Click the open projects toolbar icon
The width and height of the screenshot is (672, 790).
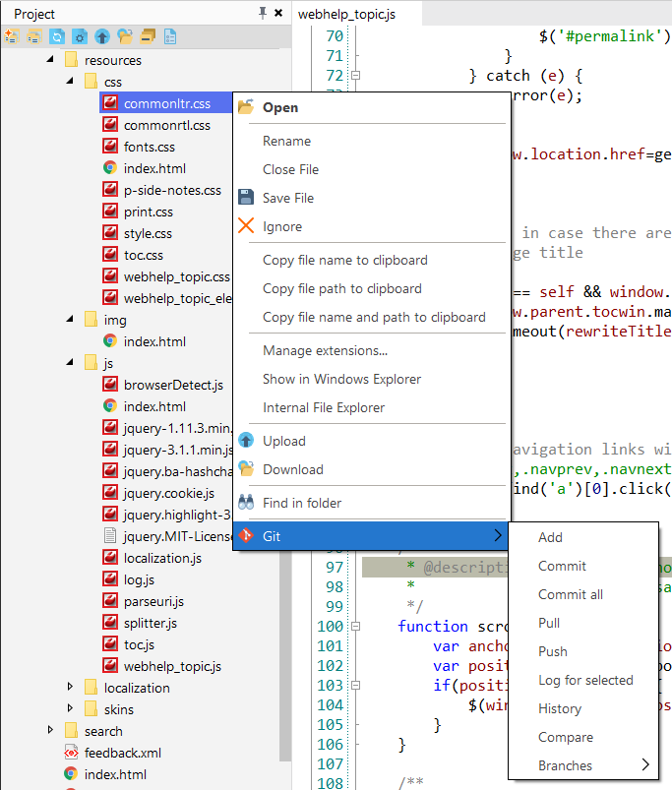pyautogui.click(x=34, y=36)
